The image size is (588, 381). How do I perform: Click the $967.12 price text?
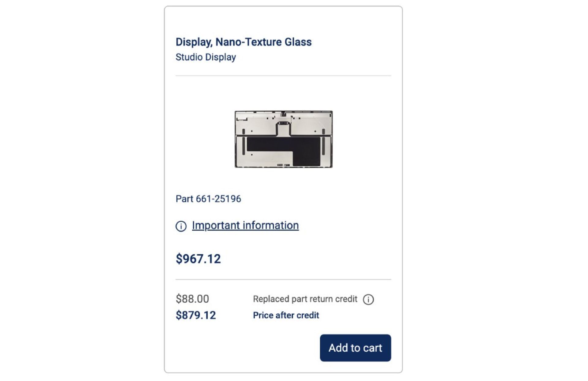click(199, 259)
